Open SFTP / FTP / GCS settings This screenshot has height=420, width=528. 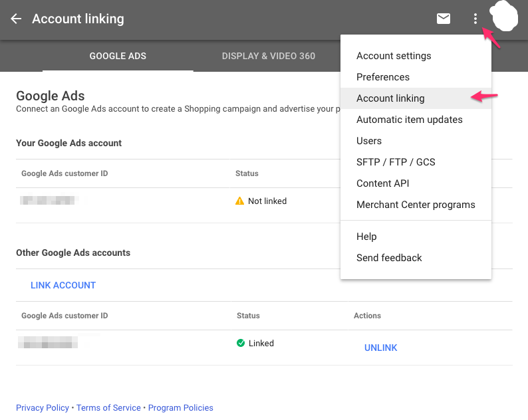[x=396, y=162]
